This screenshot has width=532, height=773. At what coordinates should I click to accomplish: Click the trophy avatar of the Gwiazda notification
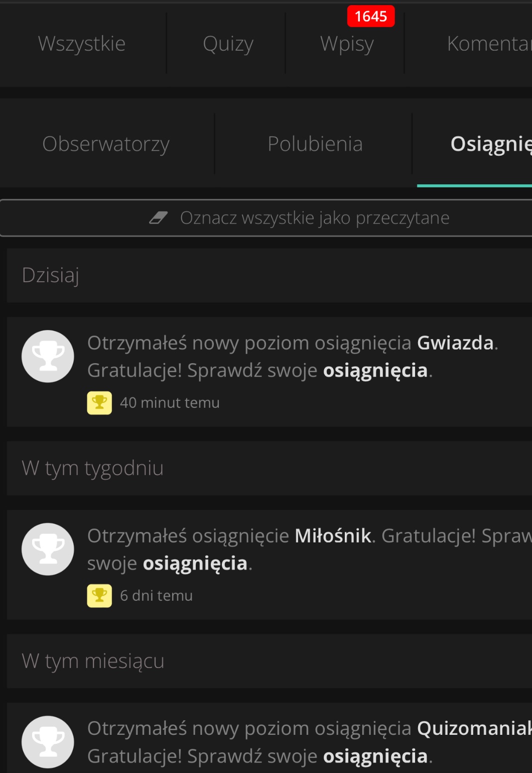48,356
